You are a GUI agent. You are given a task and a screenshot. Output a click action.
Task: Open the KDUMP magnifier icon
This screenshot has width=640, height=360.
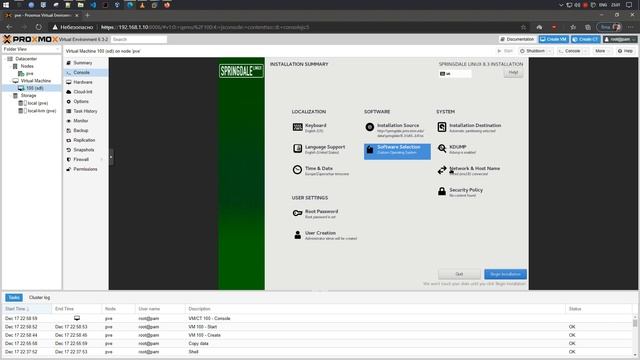click(442, 149)
